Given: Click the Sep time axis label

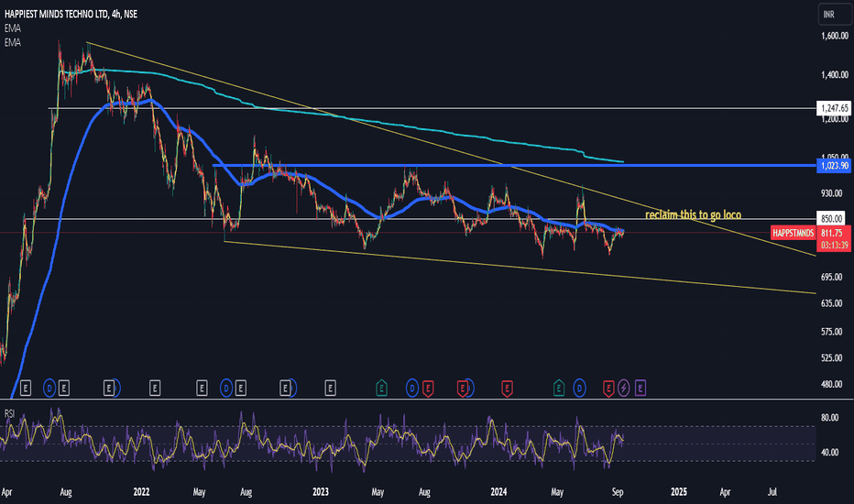Looking at the screenshot, I should click(617, 491).
